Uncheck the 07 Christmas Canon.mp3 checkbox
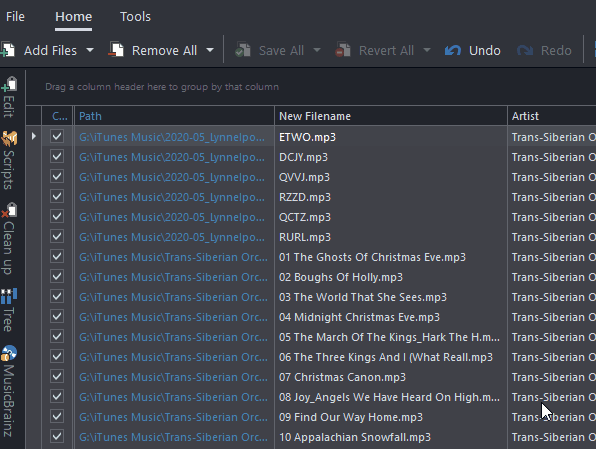Screen dimensions: 596x449 click(x=57, y=376)
